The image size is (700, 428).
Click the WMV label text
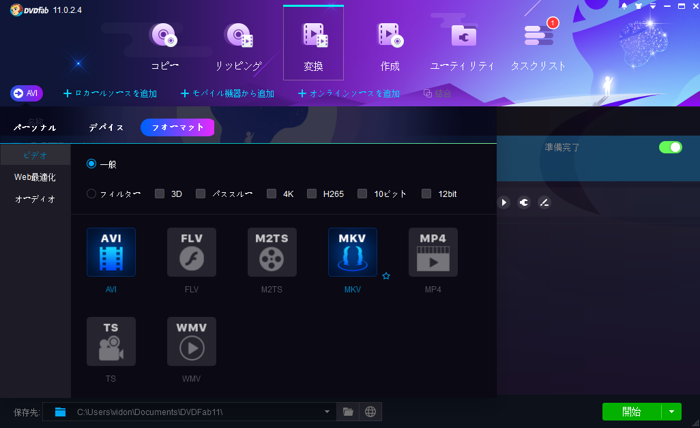tap(192, 379)
